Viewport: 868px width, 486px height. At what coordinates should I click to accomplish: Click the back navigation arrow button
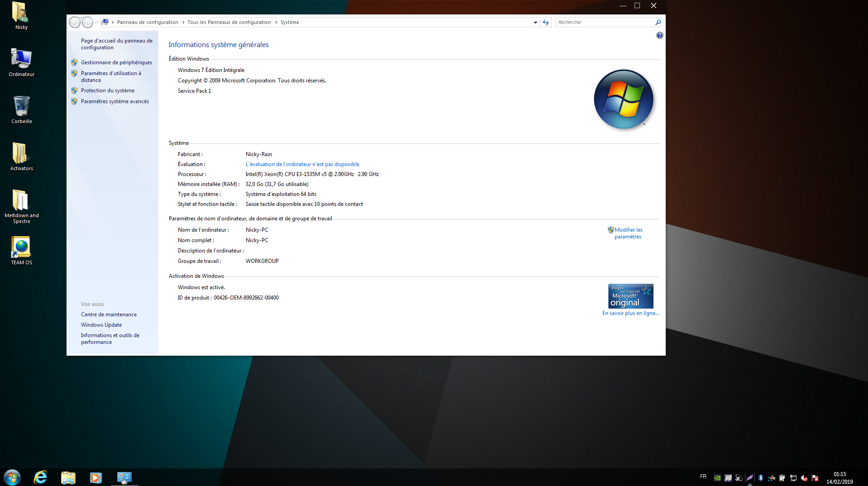[75, 22]
